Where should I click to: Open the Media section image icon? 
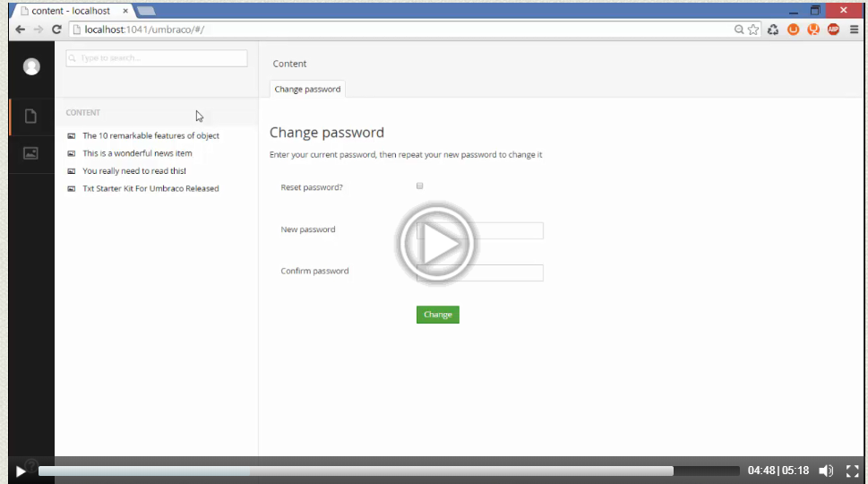[30, 153]
